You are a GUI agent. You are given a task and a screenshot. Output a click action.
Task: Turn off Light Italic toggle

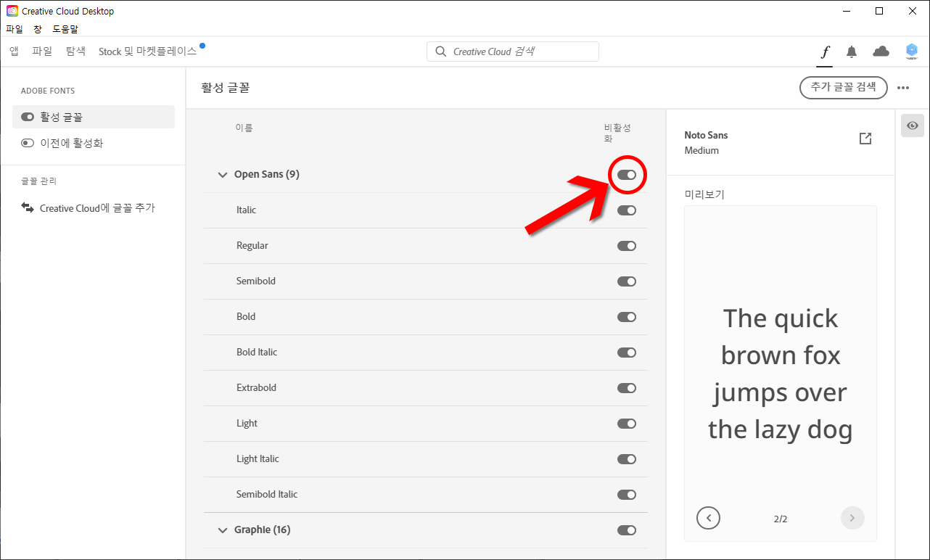(627, 459)
